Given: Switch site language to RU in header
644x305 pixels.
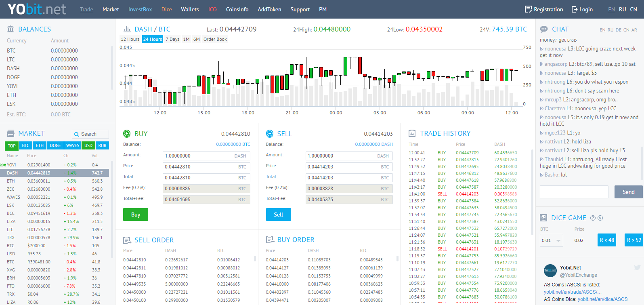Looking at the screenshot, I should coord(623,9).
